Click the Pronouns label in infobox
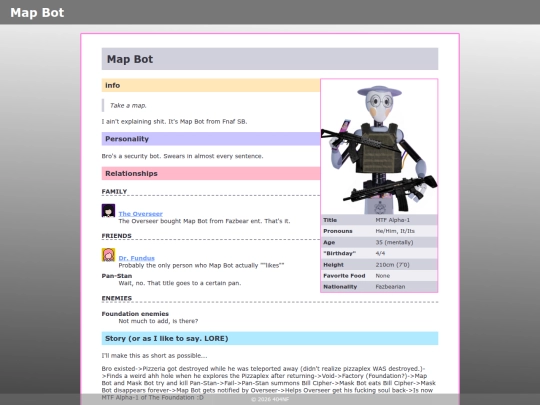The image size is (540, 405). click(x=338, y=231)
